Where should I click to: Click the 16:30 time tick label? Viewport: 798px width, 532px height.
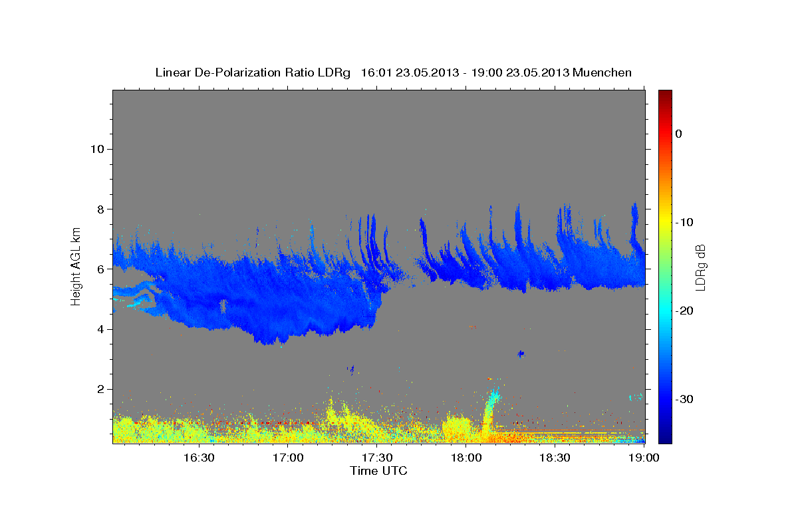tap(199, 458)
